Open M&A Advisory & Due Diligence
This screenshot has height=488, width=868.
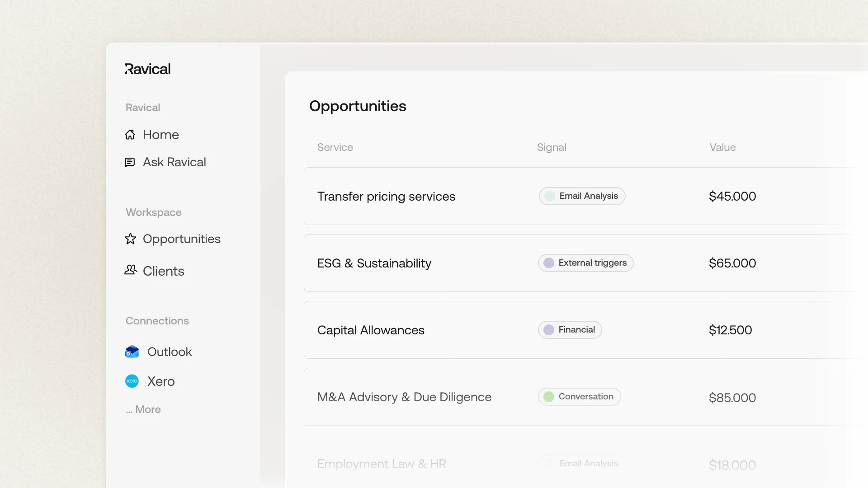click(404, 397)
